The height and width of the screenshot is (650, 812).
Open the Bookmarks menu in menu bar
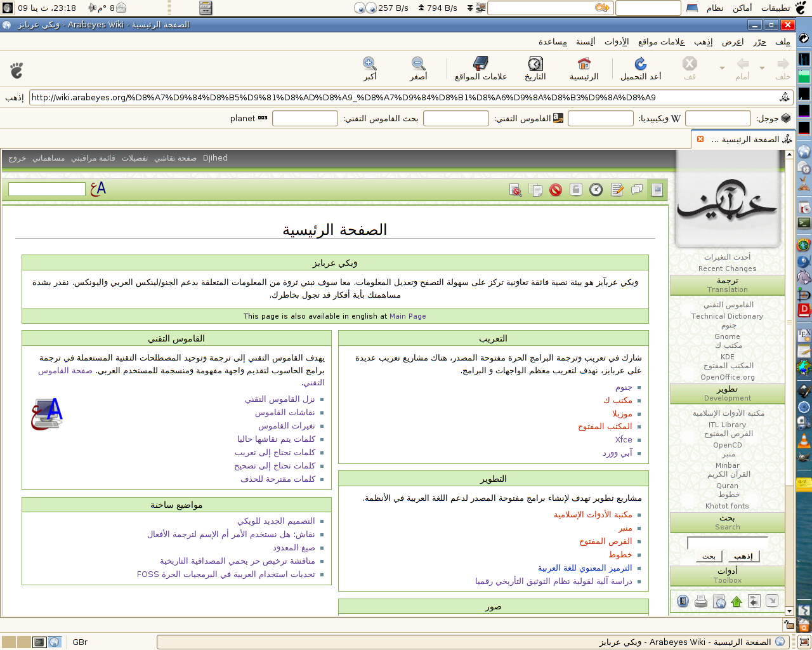pos(661,42)
